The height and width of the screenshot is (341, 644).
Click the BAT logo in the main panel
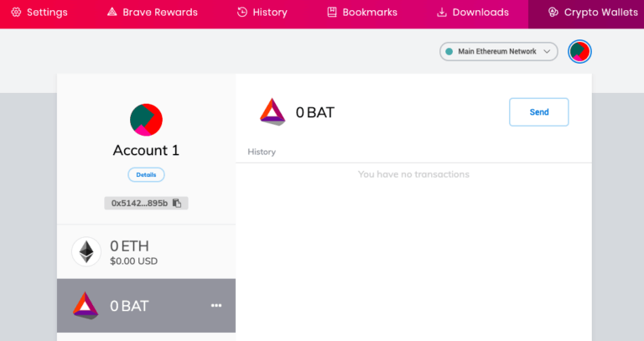click(x=273, y=112)
